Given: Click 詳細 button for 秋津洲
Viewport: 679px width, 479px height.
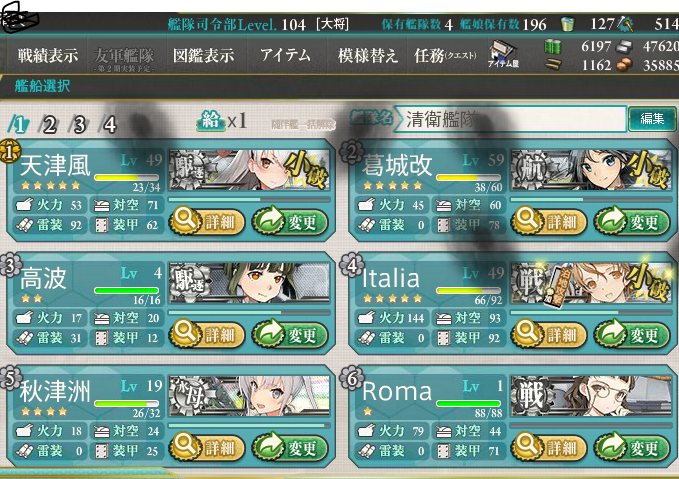Looking at the screenshot, I should (x=207, y=448).
